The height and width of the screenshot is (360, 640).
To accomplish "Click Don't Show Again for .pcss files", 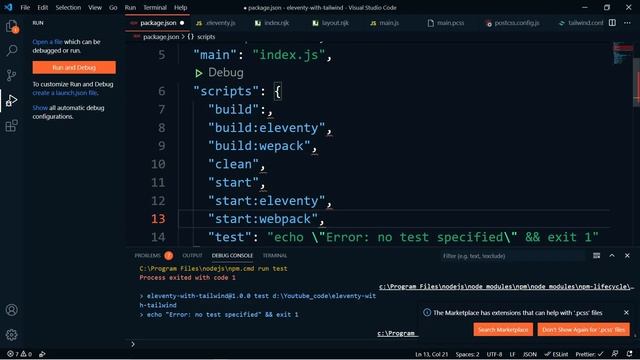I will tap(583, 329).
